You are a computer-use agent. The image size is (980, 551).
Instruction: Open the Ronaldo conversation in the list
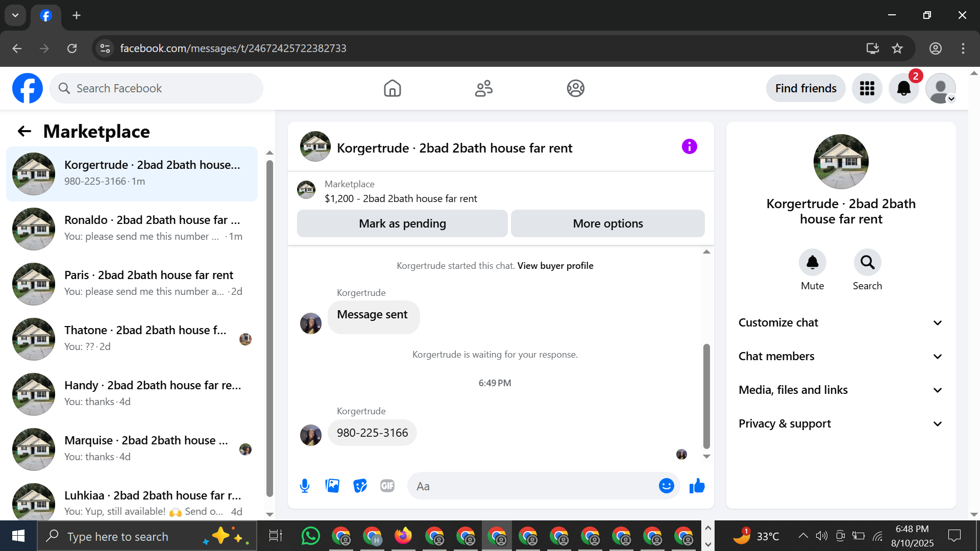[133, 228]
